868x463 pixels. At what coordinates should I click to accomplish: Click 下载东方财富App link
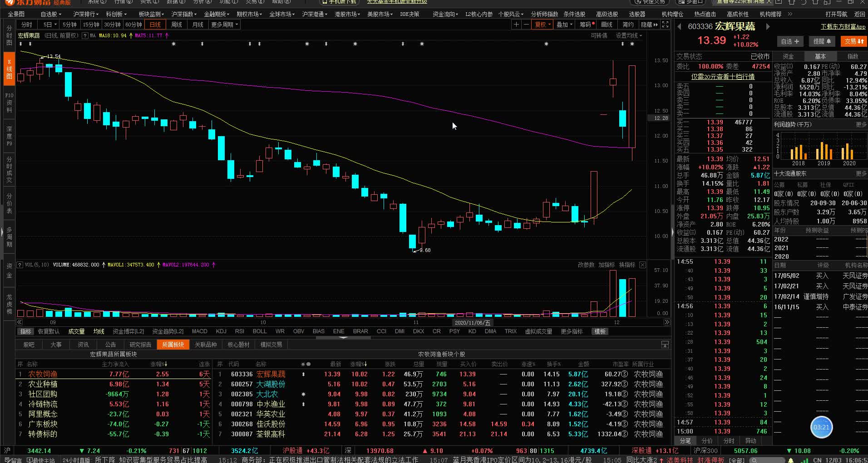point(843,27)
